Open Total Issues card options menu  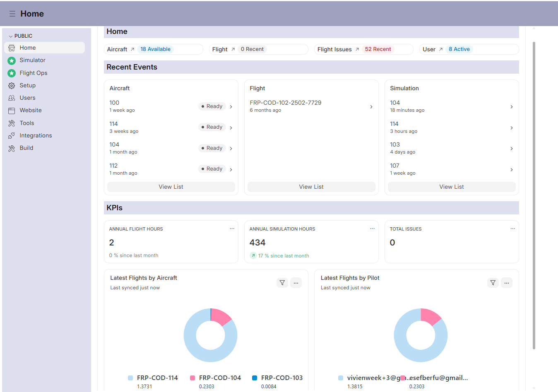512,228
